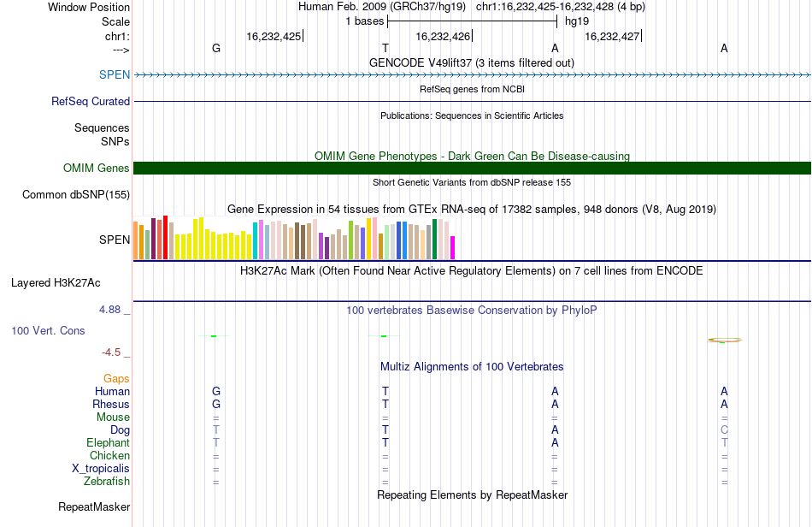Click the H3K27Ac Mark track title

tap(472, 270)
